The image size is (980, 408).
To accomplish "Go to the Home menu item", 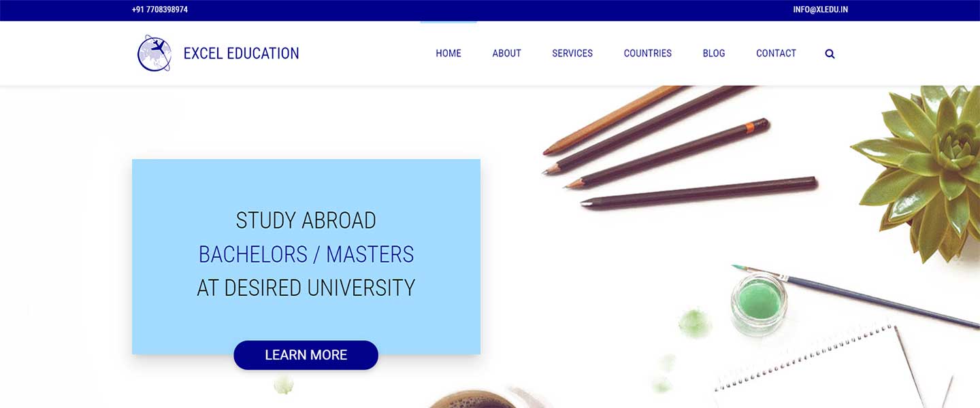I will pos(448,53).
